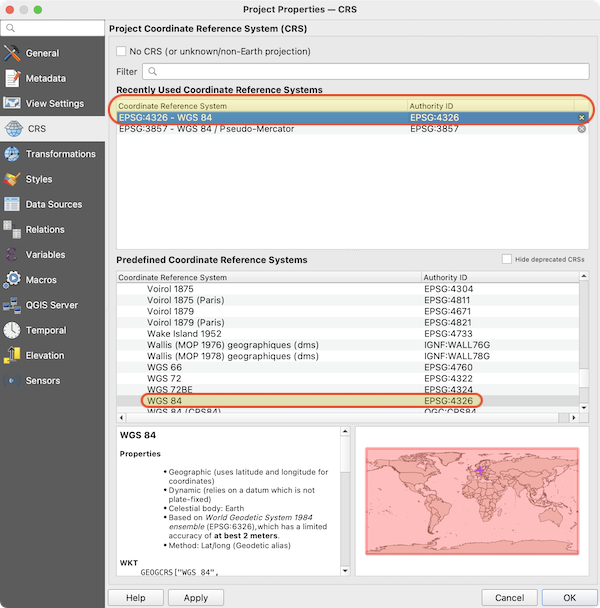Open the Elevation icon
Image resolution: width=600 pixels, height=608 pixels.
[x=12, y=355]
